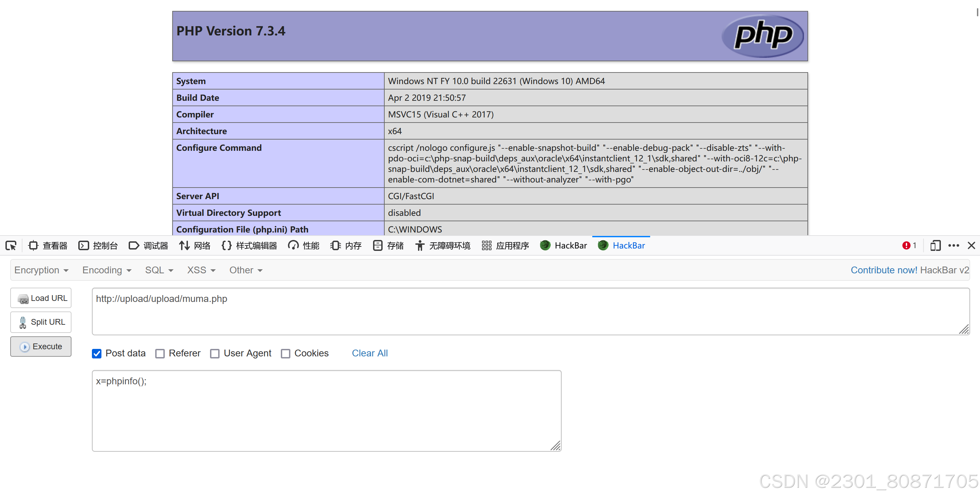Click the red error count badge

click(909, 245)
